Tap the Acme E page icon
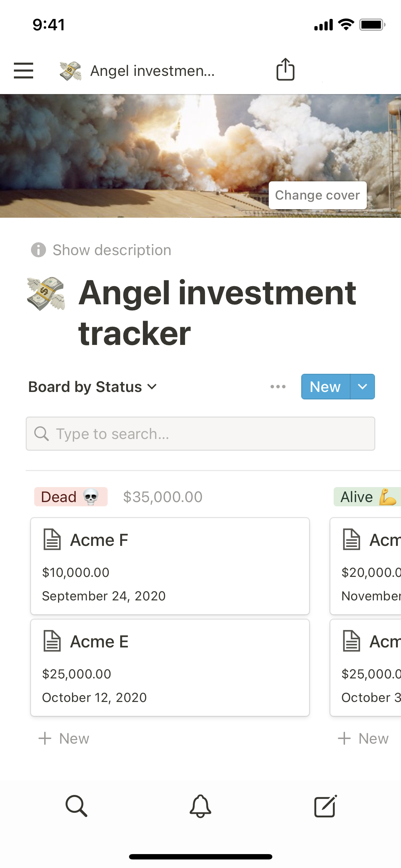 (52, 641)
